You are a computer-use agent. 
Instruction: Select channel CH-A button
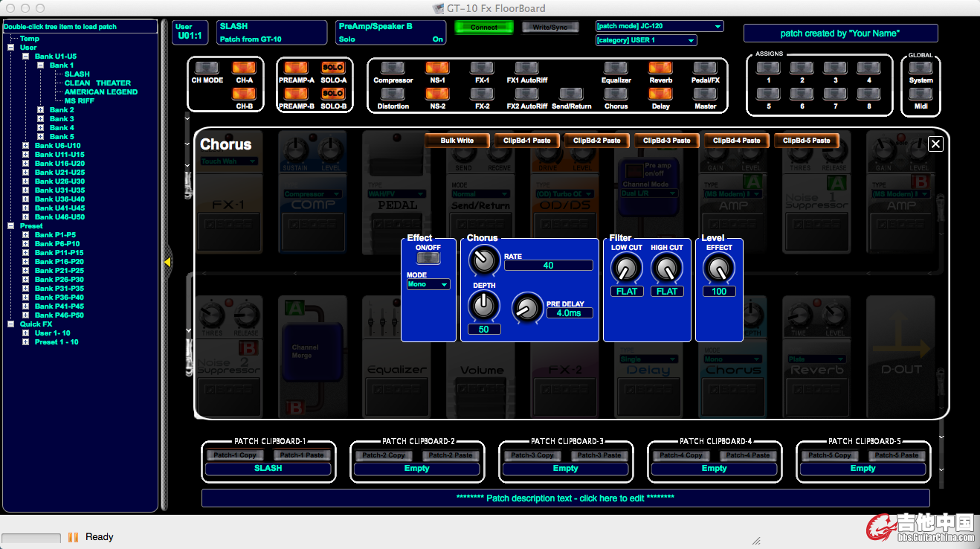(244, 68)
